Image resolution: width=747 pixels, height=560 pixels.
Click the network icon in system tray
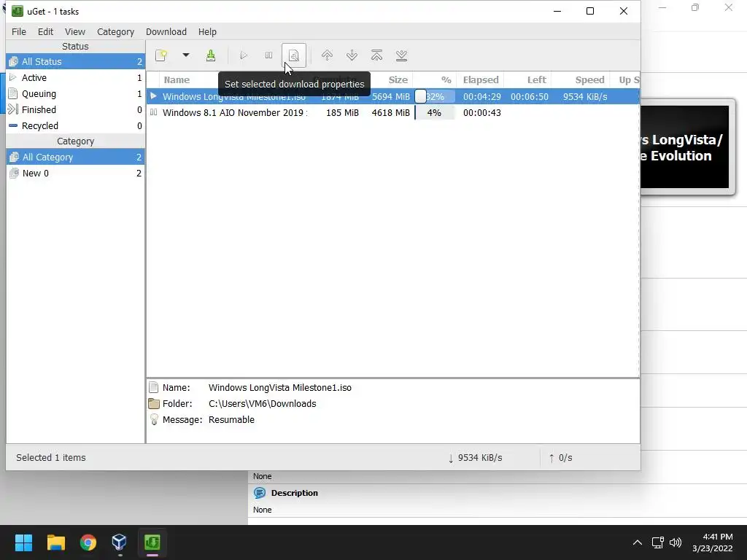658,542
